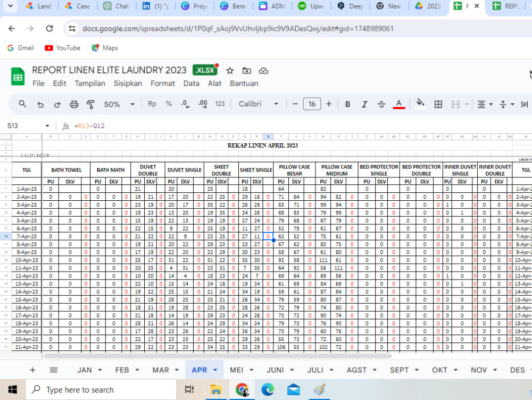Open the Tampilan menu
This screenshot has height=400, width=532.
pyautogui.click(x=90, y=84)
